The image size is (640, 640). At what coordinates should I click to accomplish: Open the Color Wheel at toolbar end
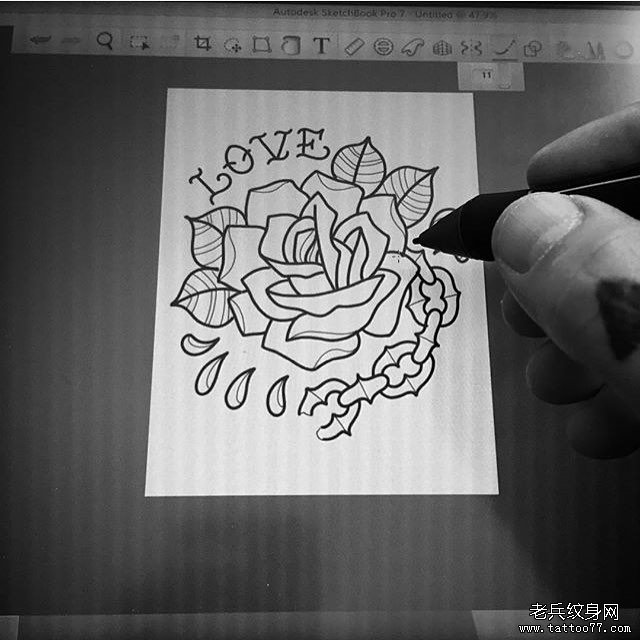pyautogui.click(x=623, y=47)
